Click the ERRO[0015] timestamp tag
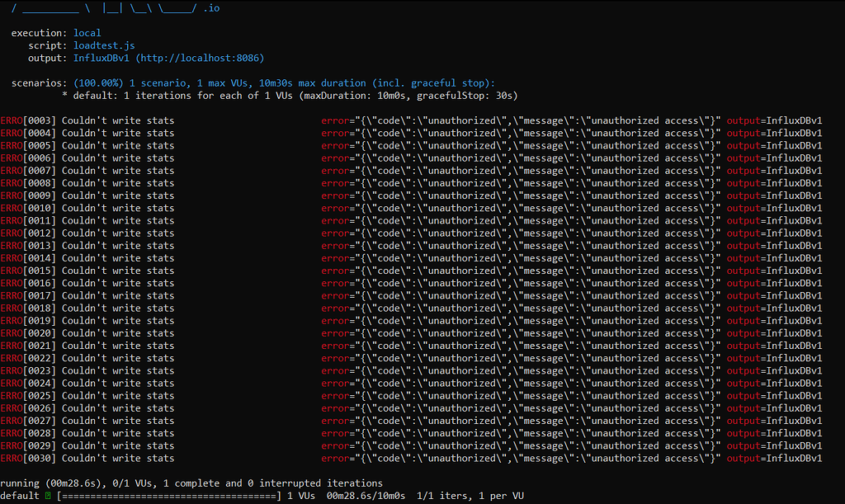Image resolution: width=845 pixels, height=504 pixels. pyautogui.click(x=26, y=270)
